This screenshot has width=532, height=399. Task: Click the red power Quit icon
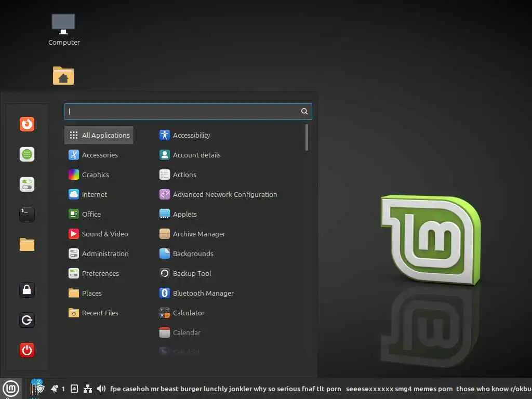point(27,350)
